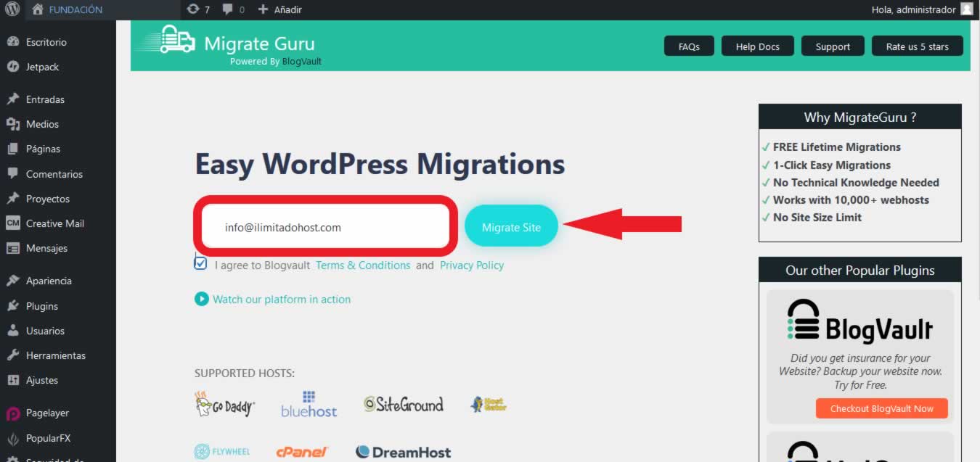Click the Creative Mail CM icon

click(x=12, y=223)
